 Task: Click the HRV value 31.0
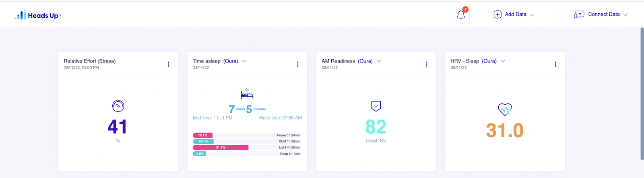pyautogui.click(x=505, y=130)
